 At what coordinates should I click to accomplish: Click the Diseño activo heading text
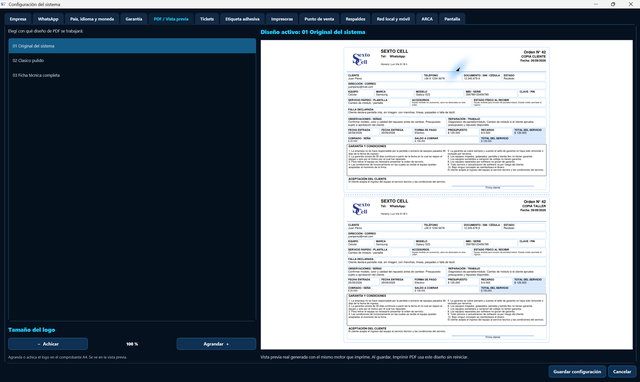pos(313,32)
